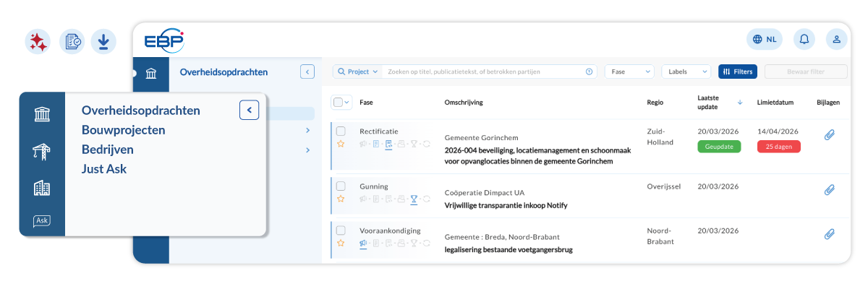Check the Vooraankondiging row checkbox
The image size is (868, 289).
coord(341,230)
